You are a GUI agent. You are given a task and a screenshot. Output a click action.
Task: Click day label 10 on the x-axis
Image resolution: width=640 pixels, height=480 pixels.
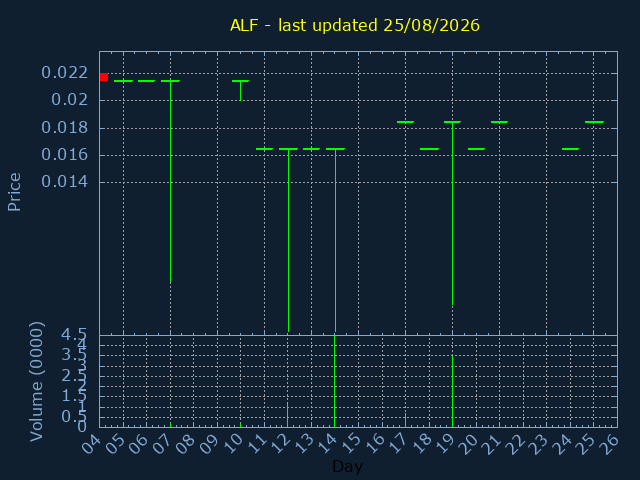pos(233,444)
